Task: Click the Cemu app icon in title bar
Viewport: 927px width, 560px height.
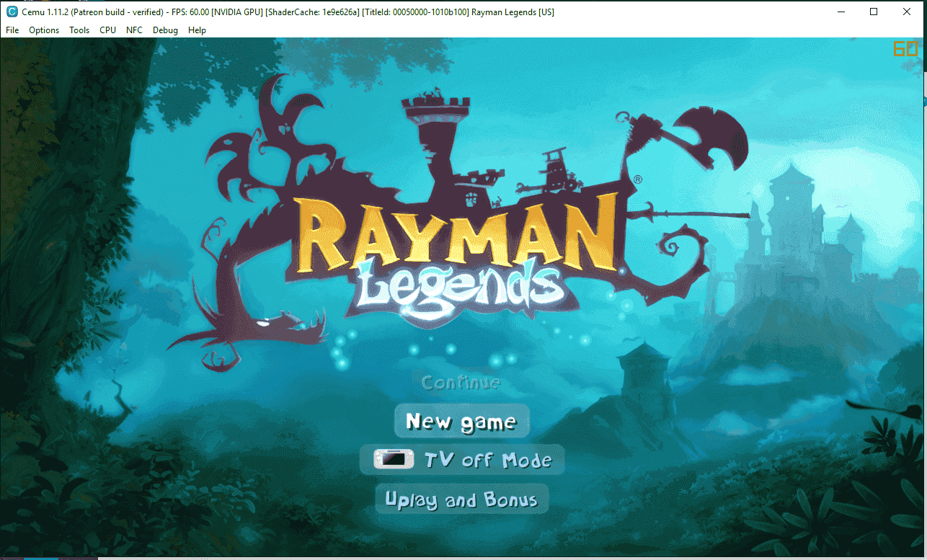Action: click(x=12, y=12)
